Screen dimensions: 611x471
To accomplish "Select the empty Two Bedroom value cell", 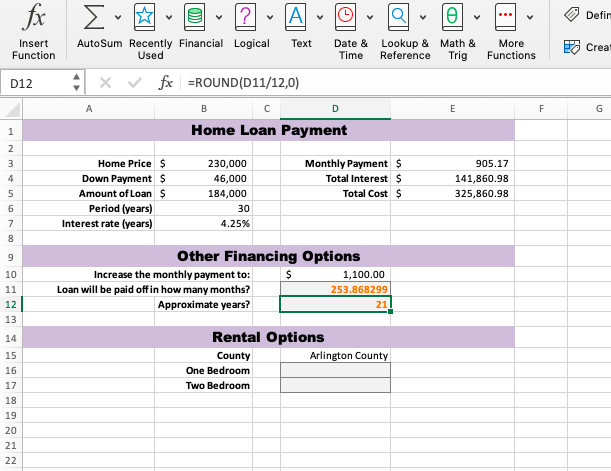I will pyautogui.click(x=336, y=385).
